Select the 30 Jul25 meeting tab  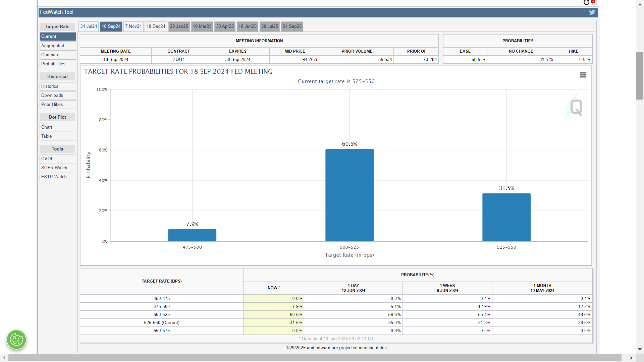tap(270, 26)
